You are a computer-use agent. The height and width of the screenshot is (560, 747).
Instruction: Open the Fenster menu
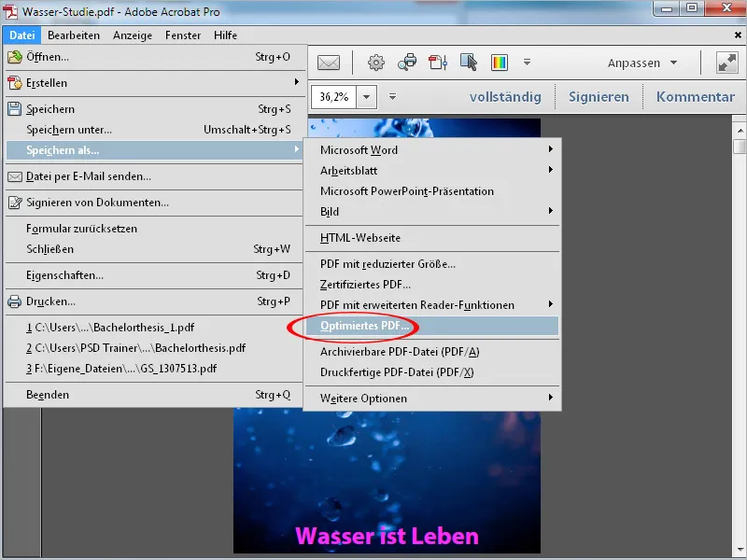(x=183, y=35)
